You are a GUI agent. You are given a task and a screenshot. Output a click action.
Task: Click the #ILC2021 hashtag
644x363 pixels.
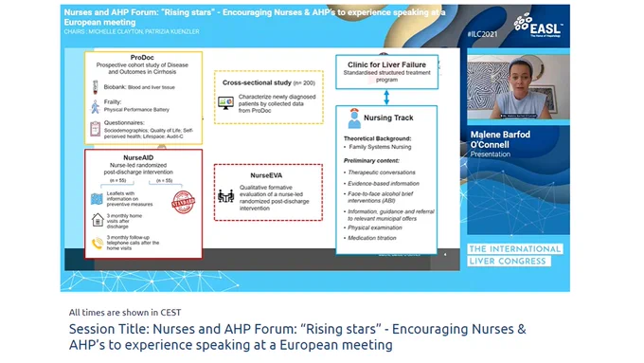pos(482,34)
